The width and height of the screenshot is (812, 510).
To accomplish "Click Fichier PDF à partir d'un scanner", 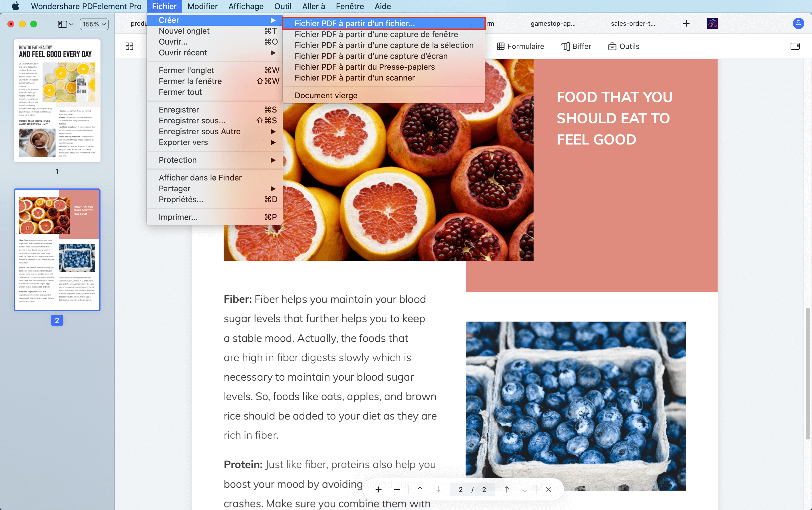I will click(x=354, y=77).
